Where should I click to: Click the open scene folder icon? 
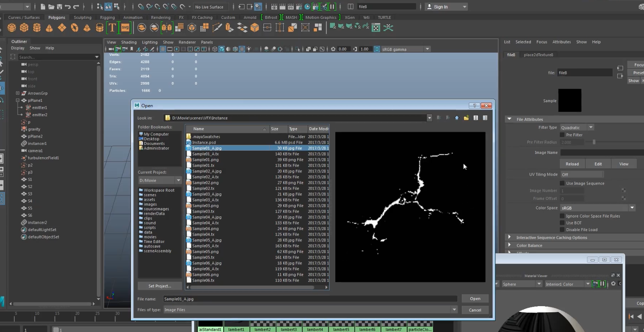point(51,7)
